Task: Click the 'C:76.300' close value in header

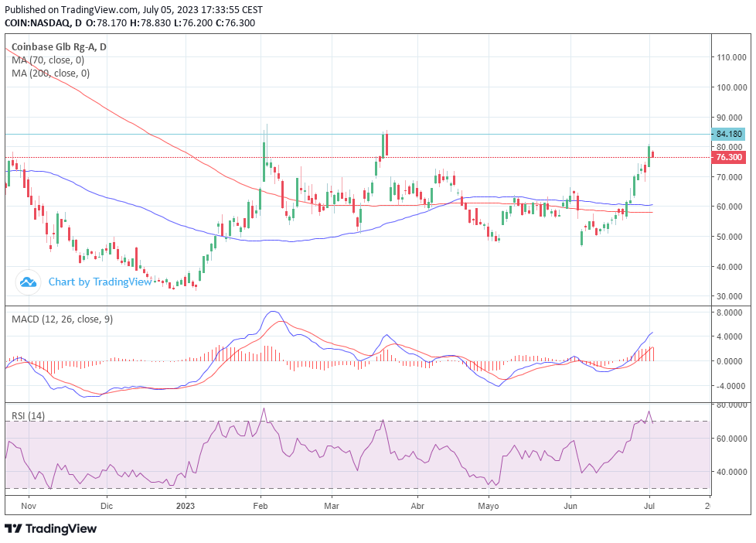Action: coord(235,22)
